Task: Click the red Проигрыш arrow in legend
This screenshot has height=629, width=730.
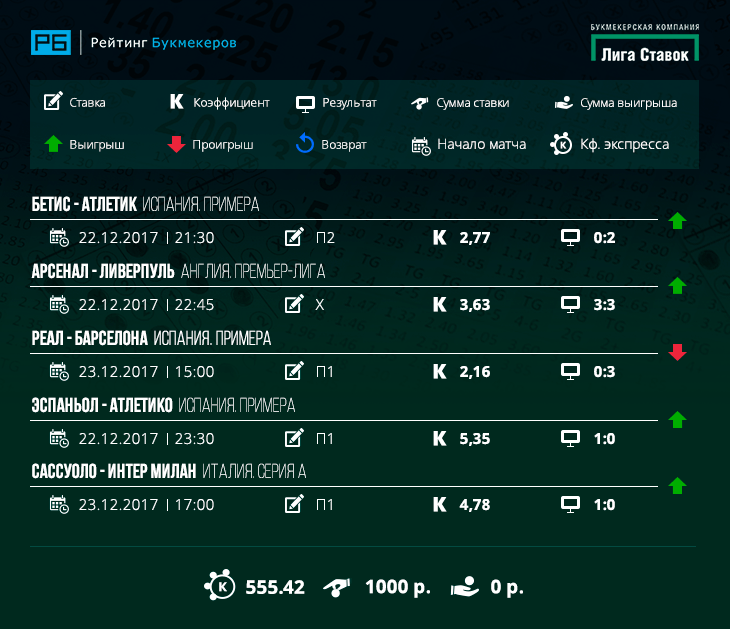Action: pos(176,144)
